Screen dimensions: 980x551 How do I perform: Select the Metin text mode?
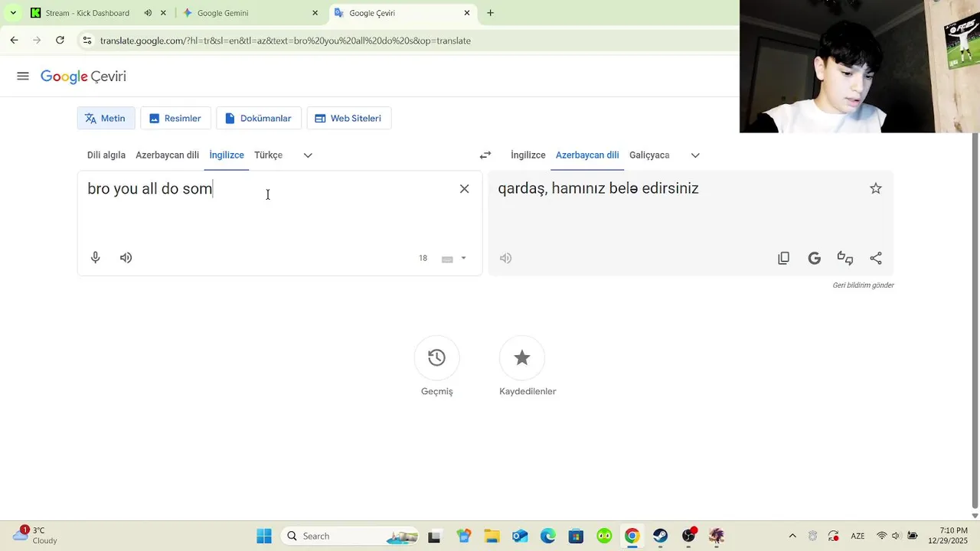(x=106, y=119)
